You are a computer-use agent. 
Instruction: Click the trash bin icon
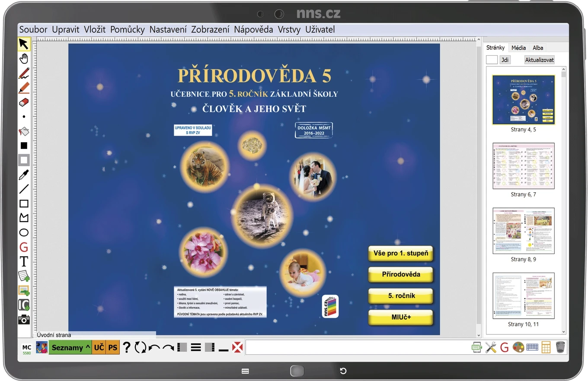tap(560, 347)
